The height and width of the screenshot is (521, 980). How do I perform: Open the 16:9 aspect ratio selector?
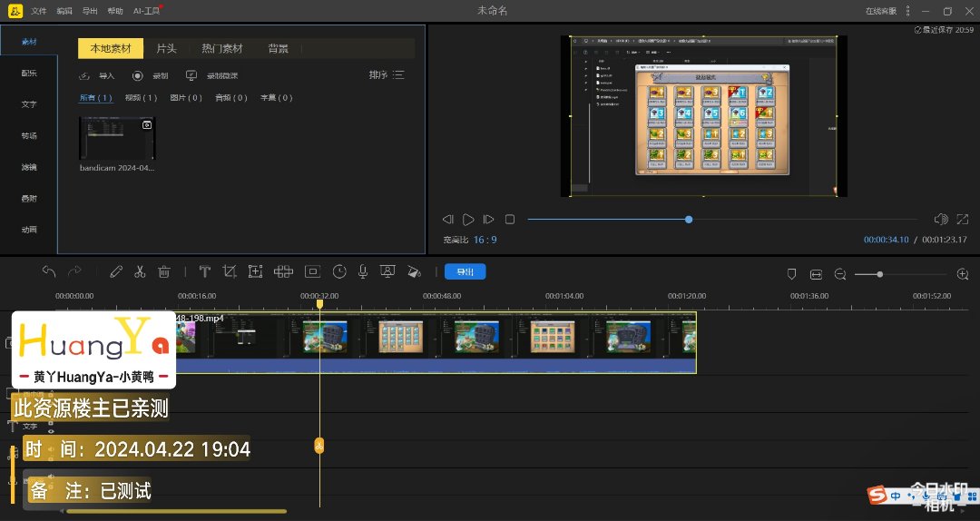click(485, 240)
